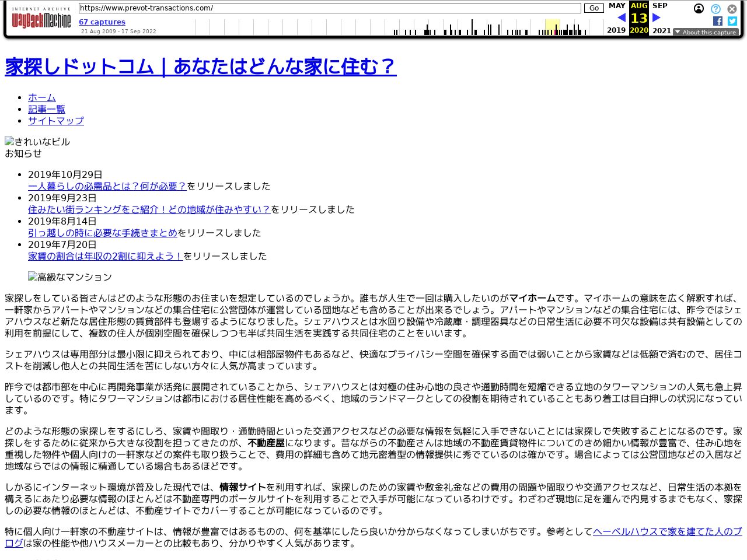Open the 記事一覧 navigation link
Image resolution: width=747 pixels, height=560 pixels.
click(47, 109)
